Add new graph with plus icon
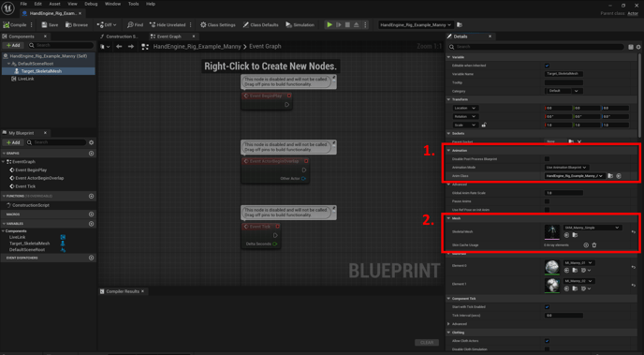 [91, 154]
